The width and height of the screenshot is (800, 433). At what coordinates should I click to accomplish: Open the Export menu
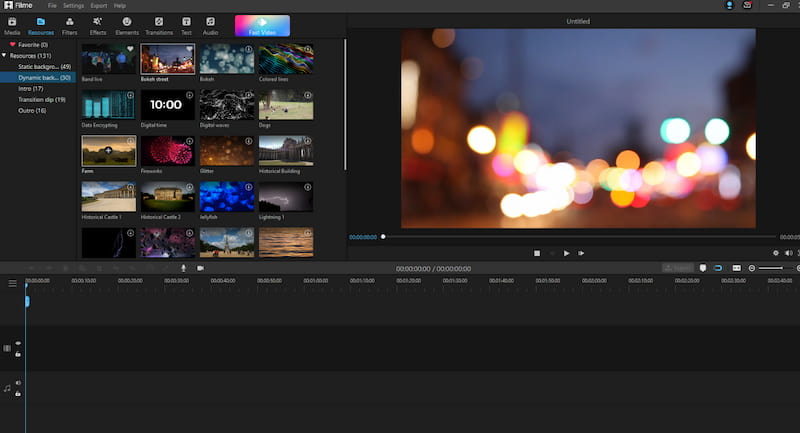99,6
